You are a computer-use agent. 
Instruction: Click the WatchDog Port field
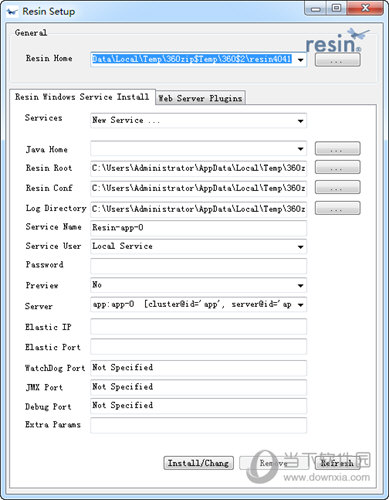tap(198, 368)
